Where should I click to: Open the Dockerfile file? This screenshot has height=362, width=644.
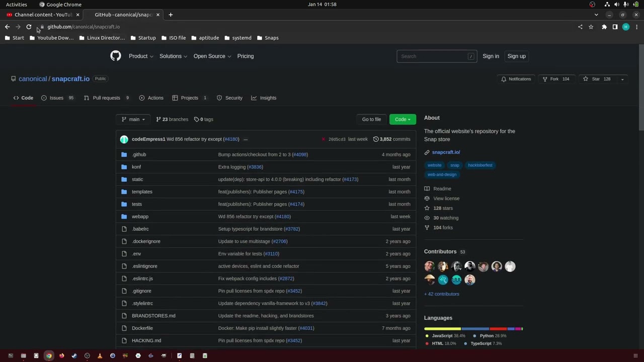pos(142,328)
